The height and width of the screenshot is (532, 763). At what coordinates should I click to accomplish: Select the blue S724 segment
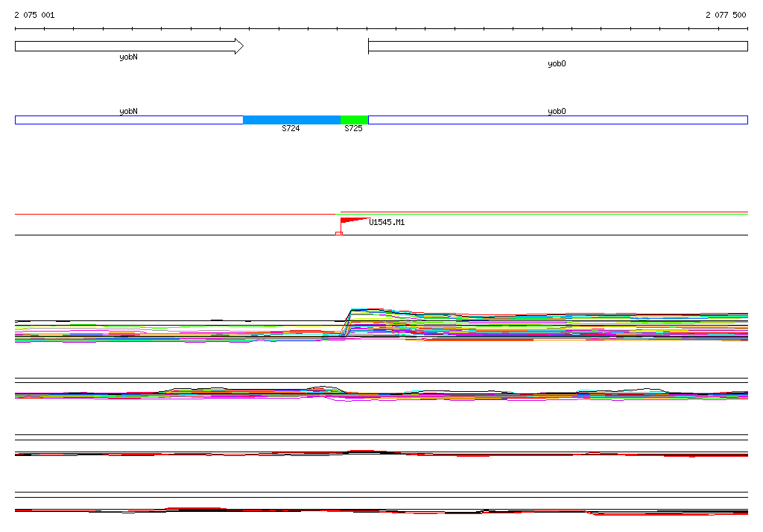pos(291,120)
